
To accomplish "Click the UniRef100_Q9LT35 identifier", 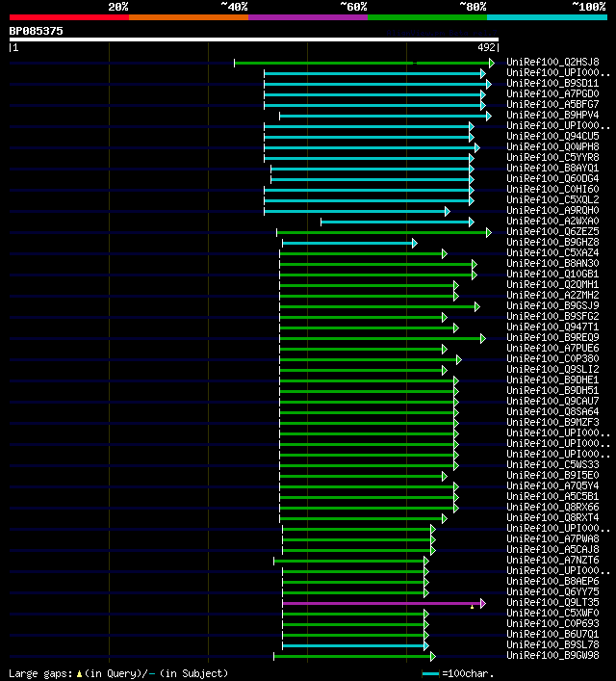I will click(552, 602).
